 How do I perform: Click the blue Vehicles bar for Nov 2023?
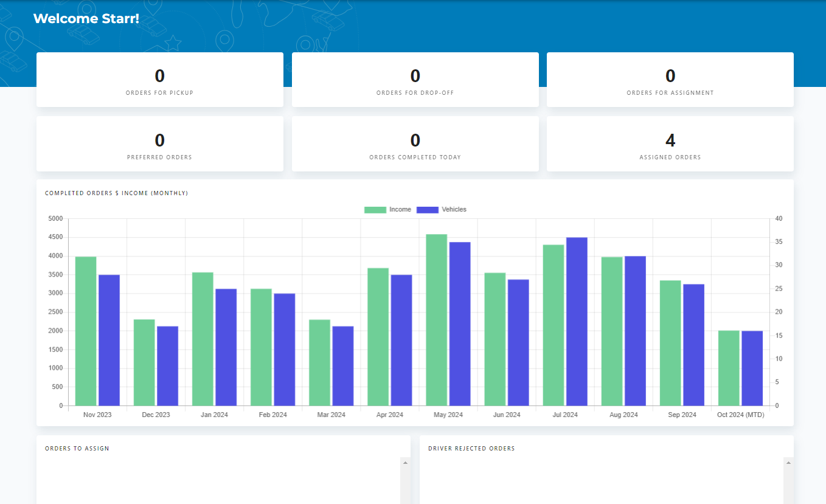pyautogui.click(x=109, y=340)
